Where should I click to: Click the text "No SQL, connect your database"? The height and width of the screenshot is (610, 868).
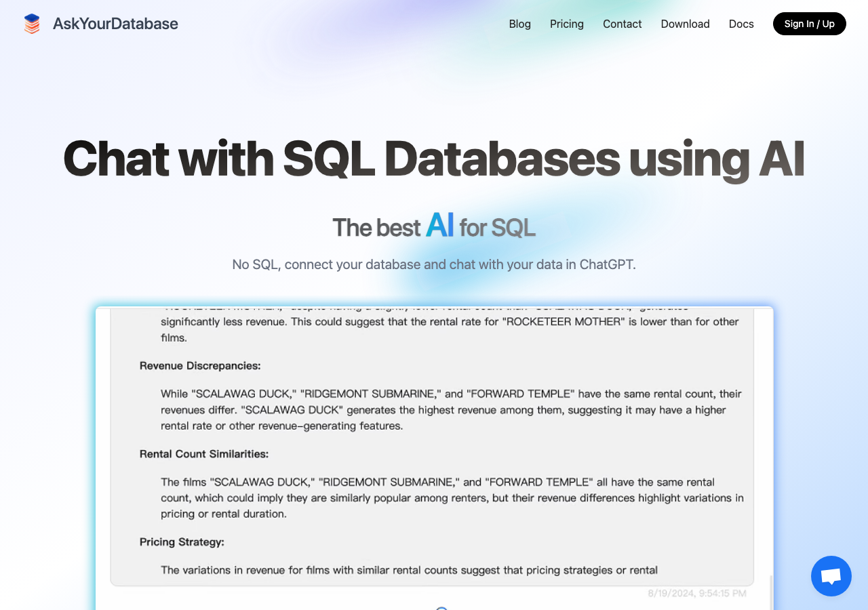(326, 264)
